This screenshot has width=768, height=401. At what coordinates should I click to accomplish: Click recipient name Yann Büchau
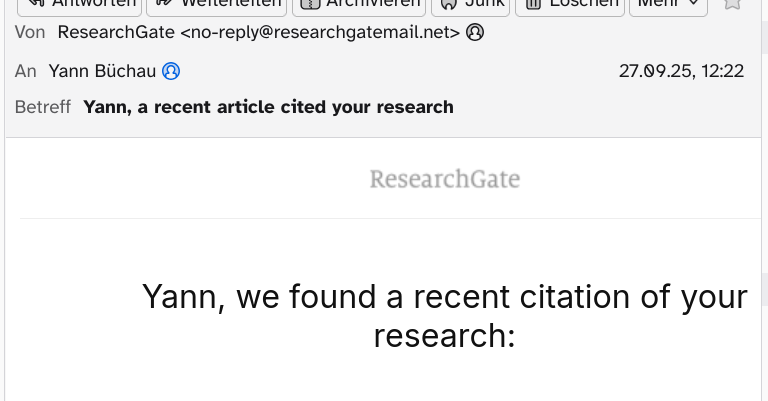tap(102, 71)
